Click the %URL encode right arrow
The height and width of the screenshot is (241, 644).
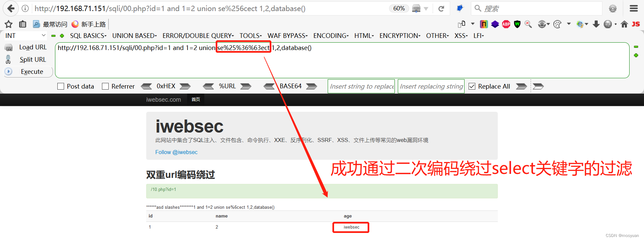(x=246, y=86)
